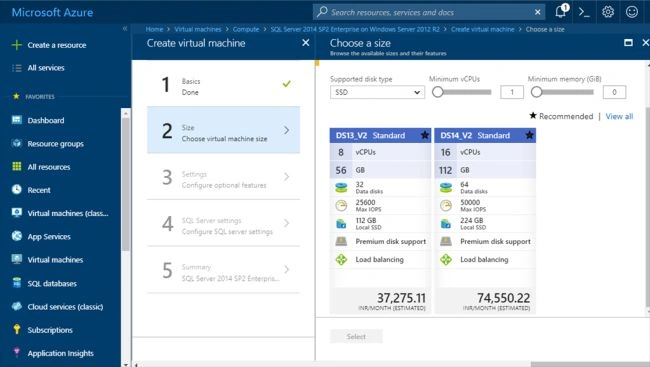Click the View all link
This screenshot has width=650, height=367.
point(619,117)
